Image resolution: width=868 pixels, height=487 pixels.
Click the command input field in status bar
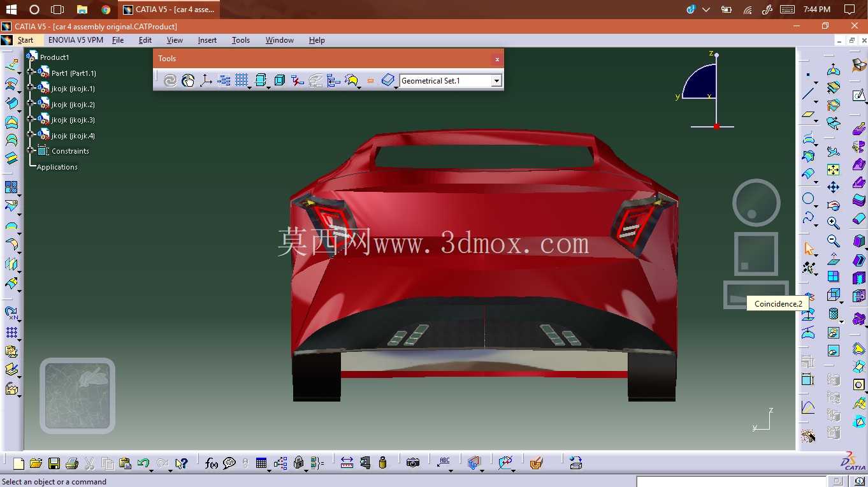pyautogui.click(x=731, y=481)
